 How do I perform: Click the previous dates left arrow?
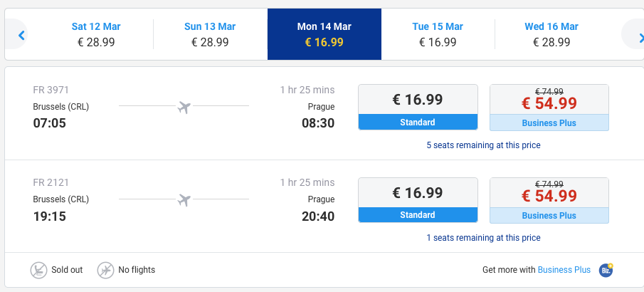click(x=21, y=36)
